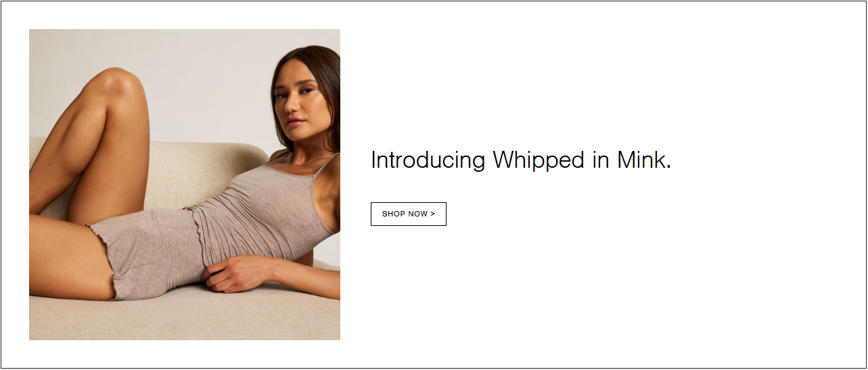
Task: Click the word NOW on the button
Action: [418, 214]
